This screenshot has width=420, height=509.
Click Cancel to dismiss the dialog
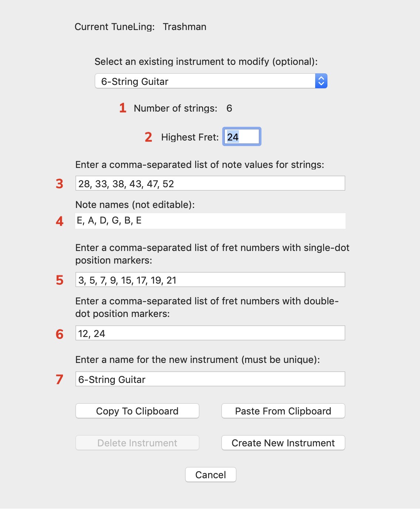(210, 475)
